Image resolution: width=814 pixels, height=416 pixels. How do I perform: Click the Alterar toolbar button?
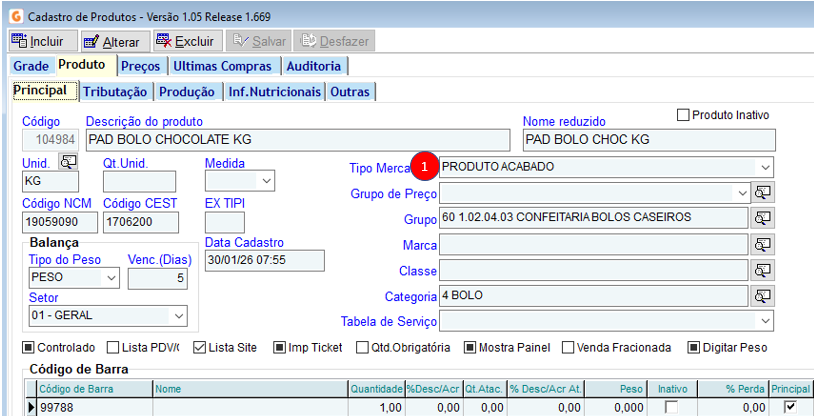112,41
